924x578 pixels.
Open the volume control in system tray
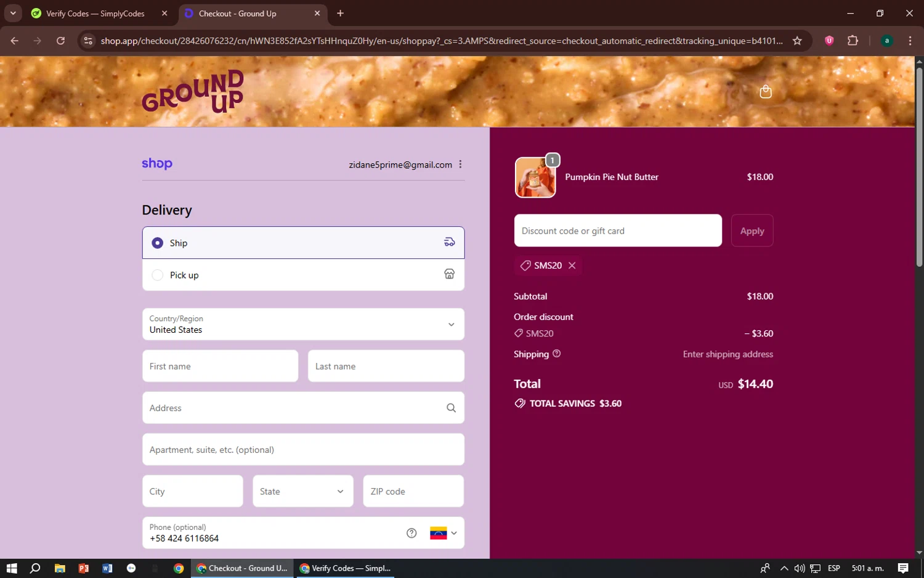[800, 568]
